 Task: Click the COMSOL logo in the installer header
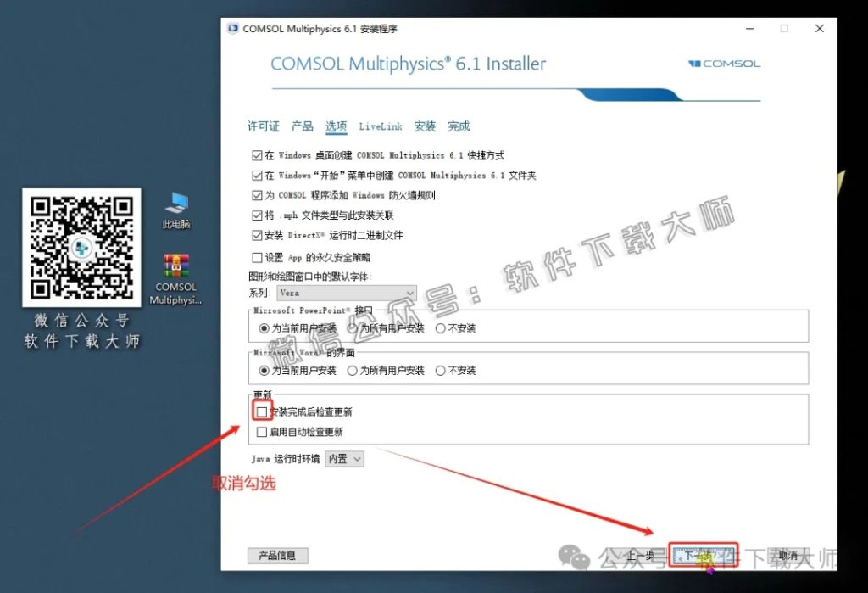point(723,63)
